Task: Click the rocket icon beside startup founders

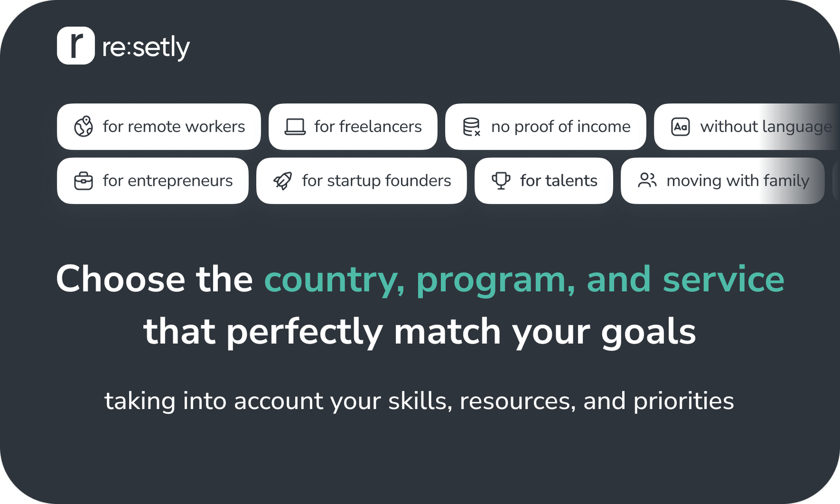Action: pos(283,181)
